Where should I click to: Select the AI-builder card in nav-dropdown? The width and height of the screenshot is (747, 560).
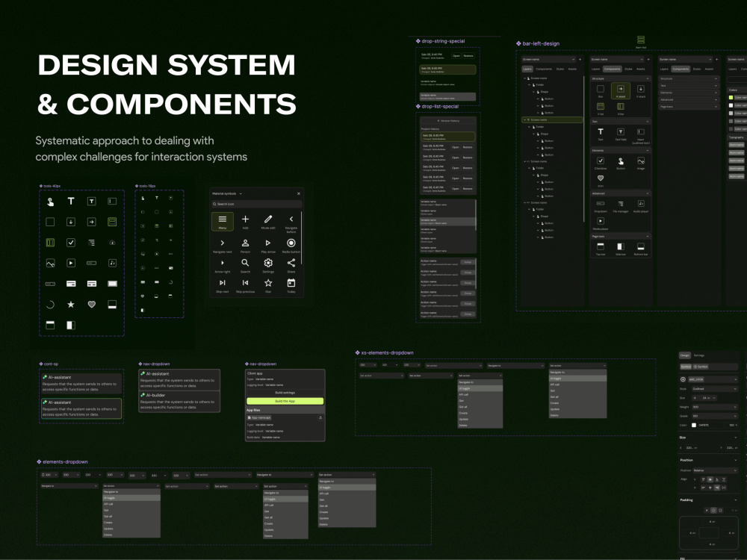179,401
